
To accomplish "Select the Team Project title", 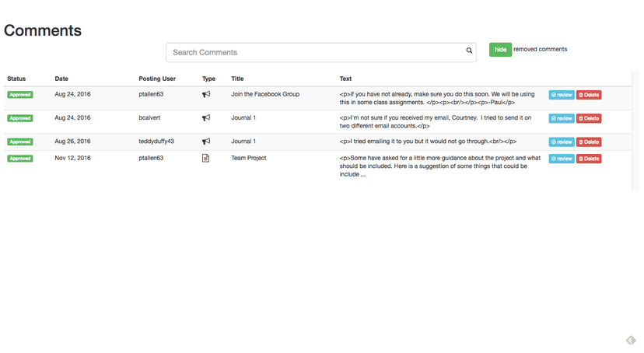I will click(x=248, y=158).
